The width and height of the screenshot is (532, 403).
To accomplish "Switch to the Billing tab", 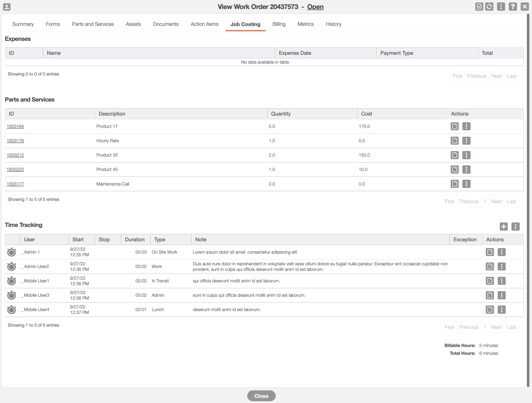I will pyautogui.click(x=279, y=24).
